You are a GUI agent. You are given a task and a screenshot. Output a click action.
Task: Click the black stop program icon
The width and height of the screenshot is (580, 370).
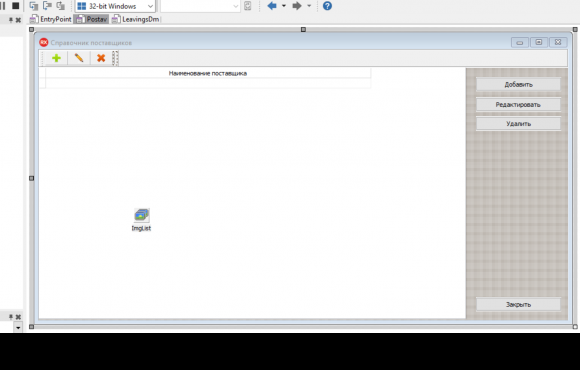[x=16, y=6]
